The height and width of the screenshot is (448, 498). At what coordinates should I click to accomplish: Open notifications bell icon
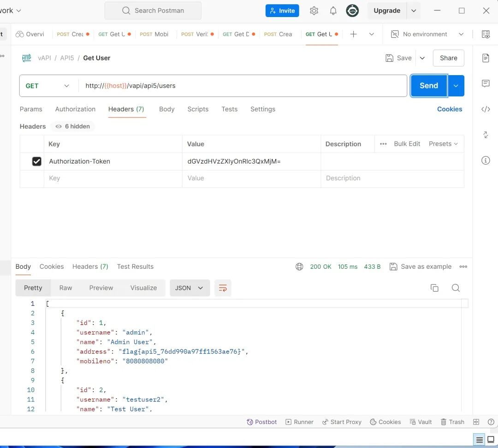[x=333, y=11]
